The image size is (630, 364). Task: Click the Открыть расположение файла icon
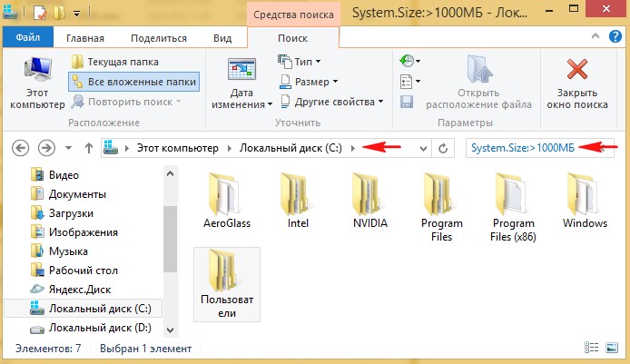(478, 69)
